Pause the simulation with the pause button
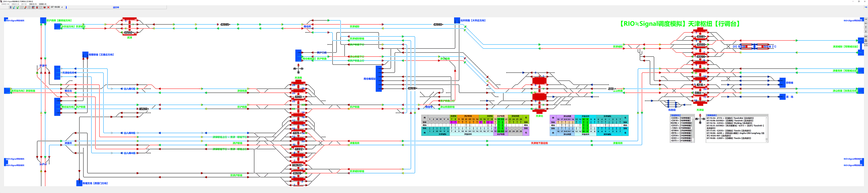Screen dimensions: 868x193 pyautogui.click(x=11, y=7)
